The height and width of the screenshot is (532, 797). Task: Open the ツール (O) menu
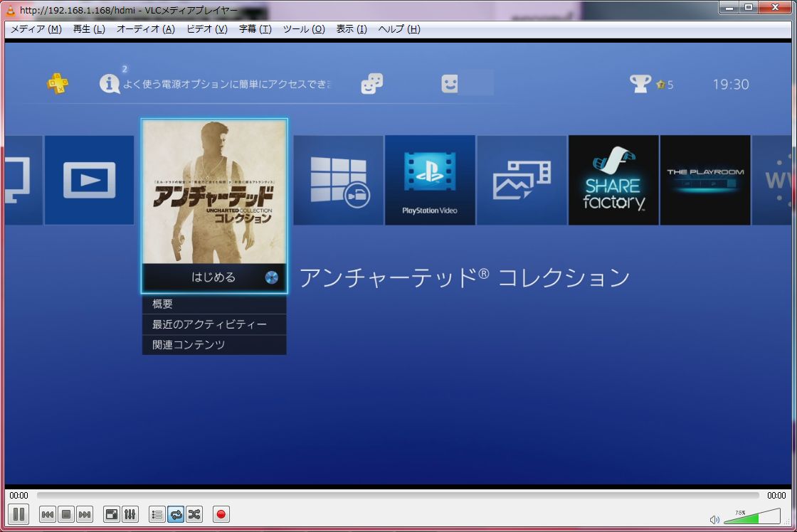pyautogui.click(x=304, y=29)
